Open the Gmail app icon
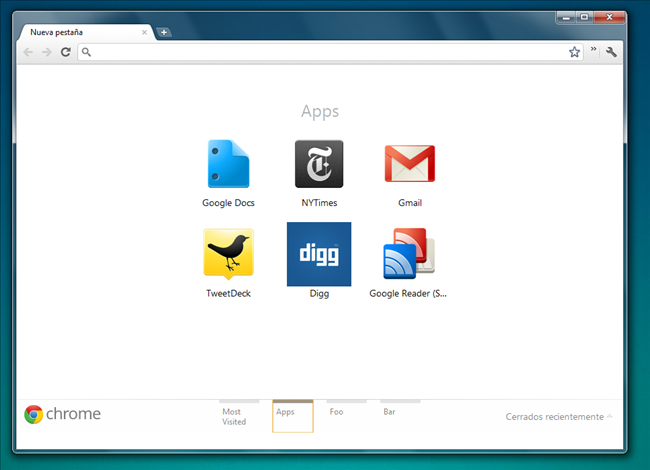 409,165
